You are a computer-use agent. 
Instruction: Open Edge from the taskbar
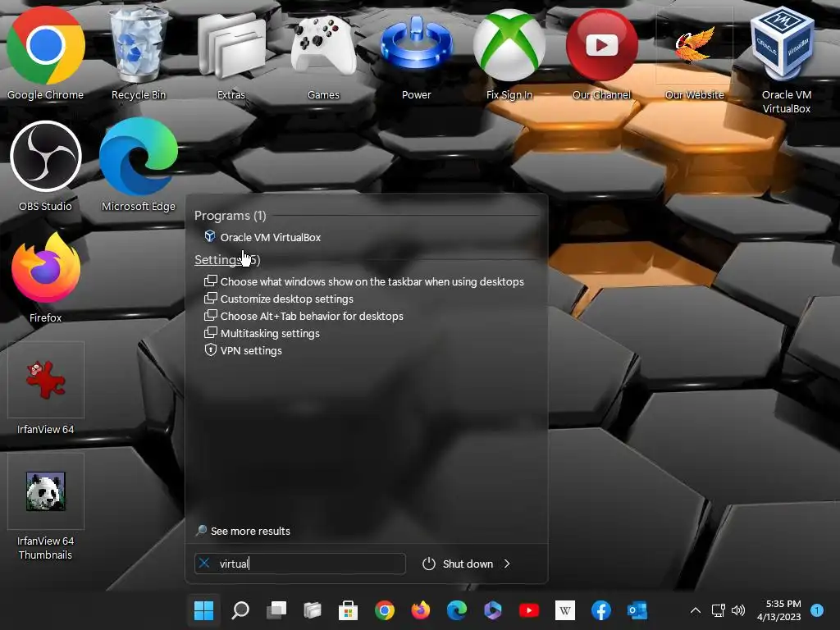[456, 610]
